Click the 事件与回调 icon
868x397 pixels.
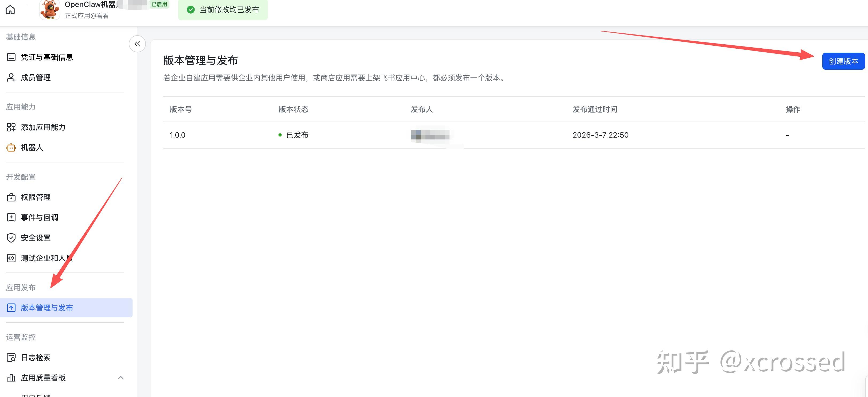click(11, 217)
